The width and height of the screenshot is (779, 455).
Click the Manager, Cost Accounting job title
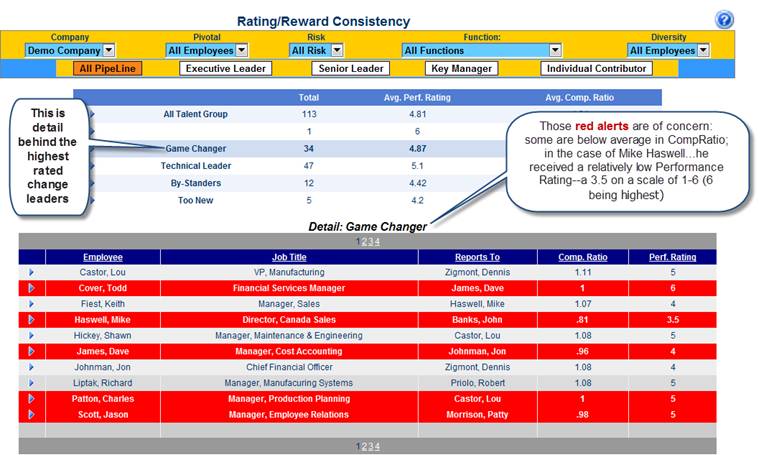(289, 351)
